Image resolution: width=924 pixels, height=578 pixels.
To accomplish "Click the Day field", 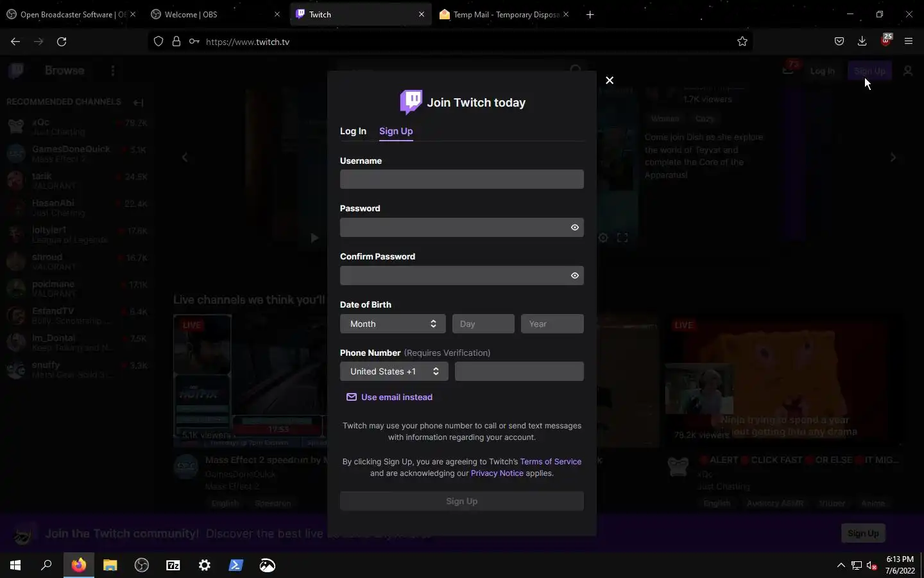I will coord(483,324).
